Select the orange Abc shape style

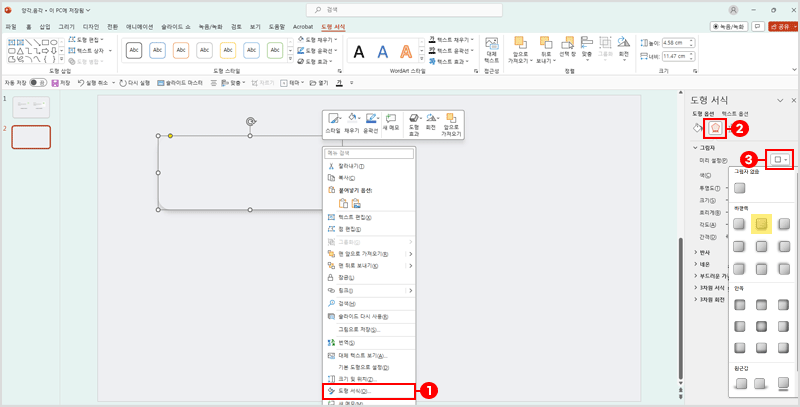coord(182,50)
